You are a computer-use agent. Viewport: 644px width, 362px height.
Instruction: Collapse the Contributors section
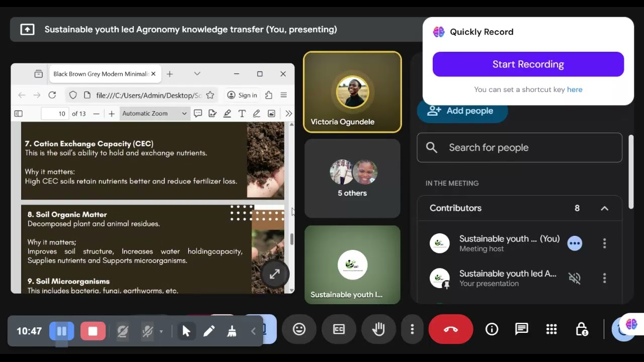(604, 208)
